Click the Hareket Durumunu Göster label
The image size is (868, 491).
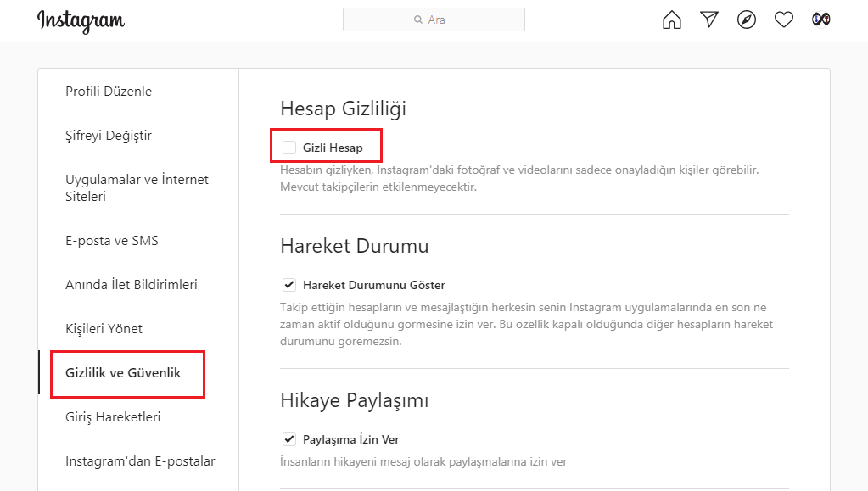pyautogui.click(x=374, y=285)
